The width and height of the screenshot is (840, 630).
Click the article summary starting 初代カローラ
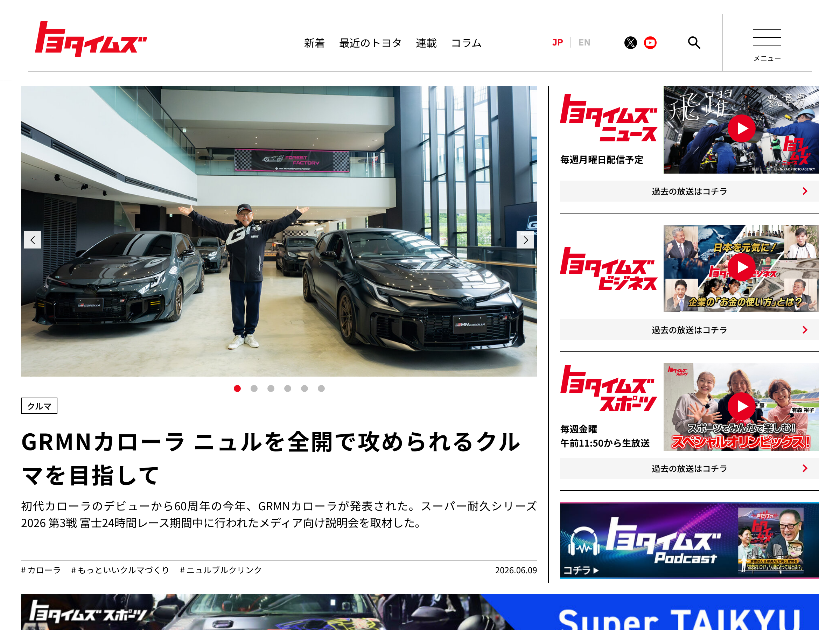click(x=279, y=514)
